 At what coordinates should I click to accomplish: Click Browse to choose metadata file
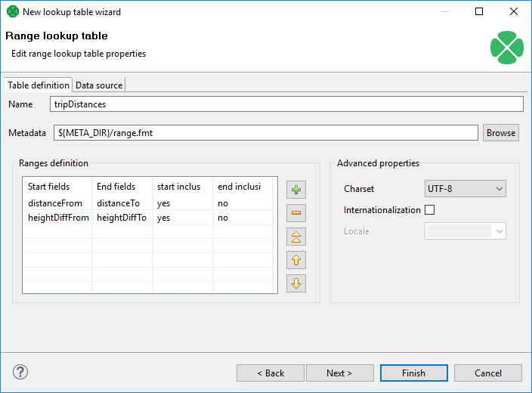[x=500, y=132]
